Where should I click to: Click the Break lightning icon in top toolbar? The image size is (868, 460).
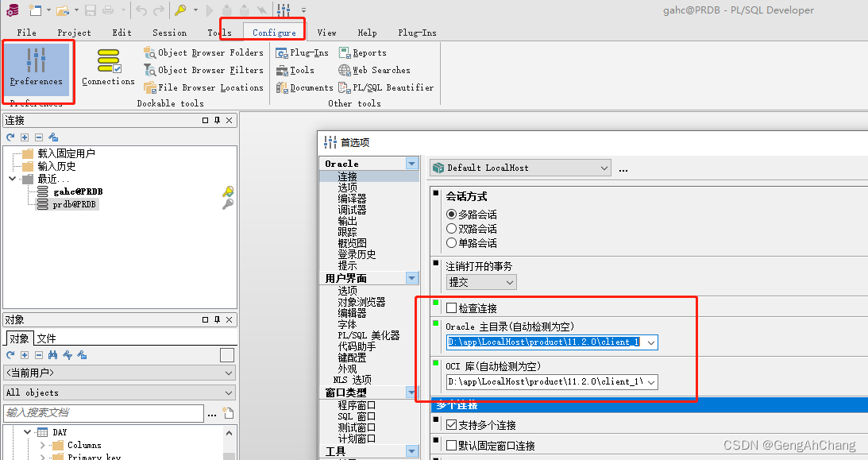262,10
